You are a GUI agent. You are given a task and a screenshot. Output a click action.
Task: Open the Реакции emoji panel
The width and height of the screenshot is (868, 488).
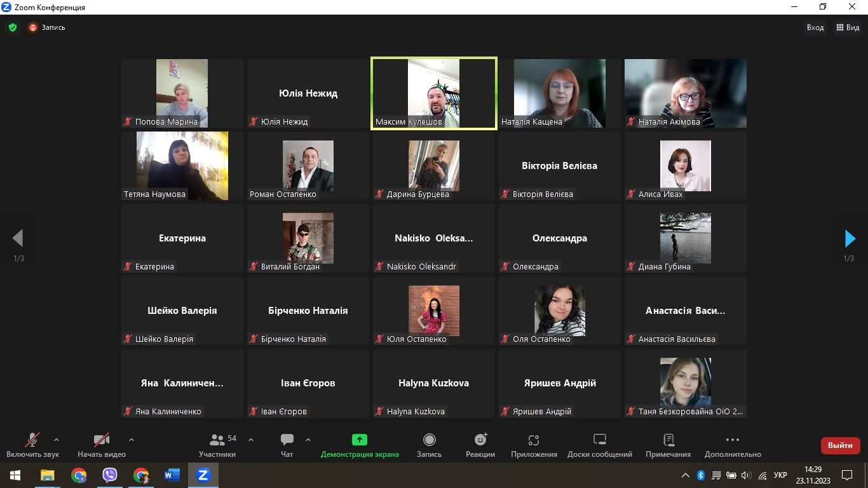(480, 444)
